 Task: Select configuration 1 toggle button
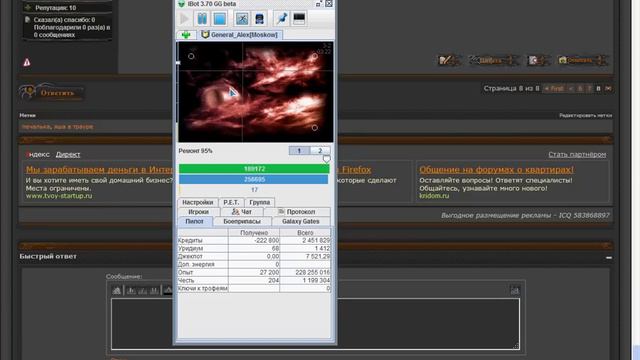tap(299, 151)
